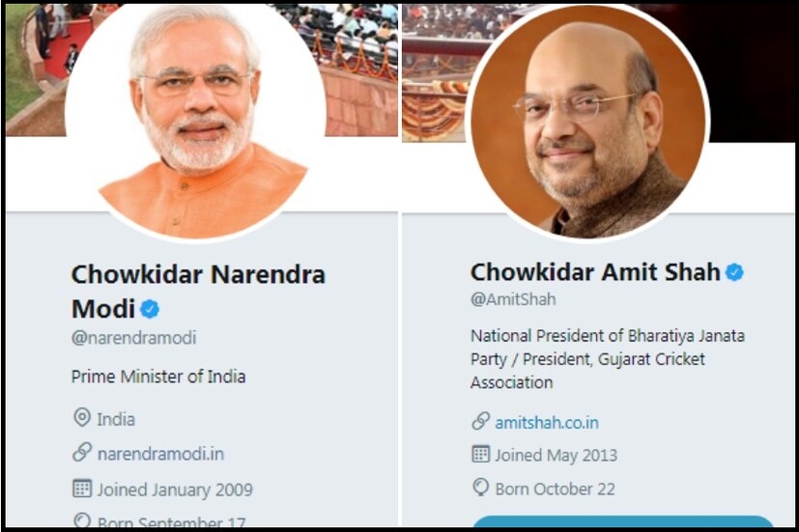
Task: Open the amitshah.co.in website link
Action: tap(547, 422)
